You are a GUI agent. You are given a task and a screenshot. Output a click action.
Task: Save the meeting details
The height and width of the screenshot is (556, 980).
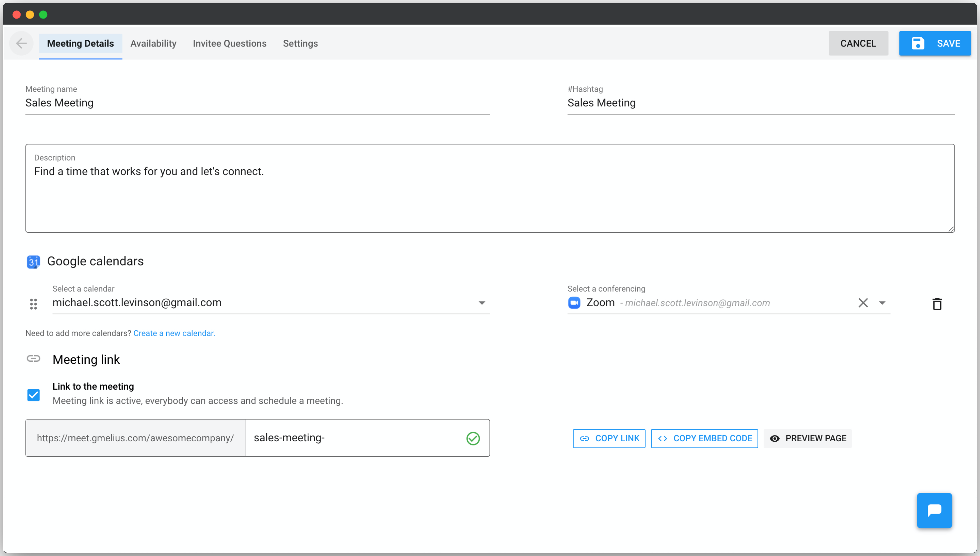[934, 44]
